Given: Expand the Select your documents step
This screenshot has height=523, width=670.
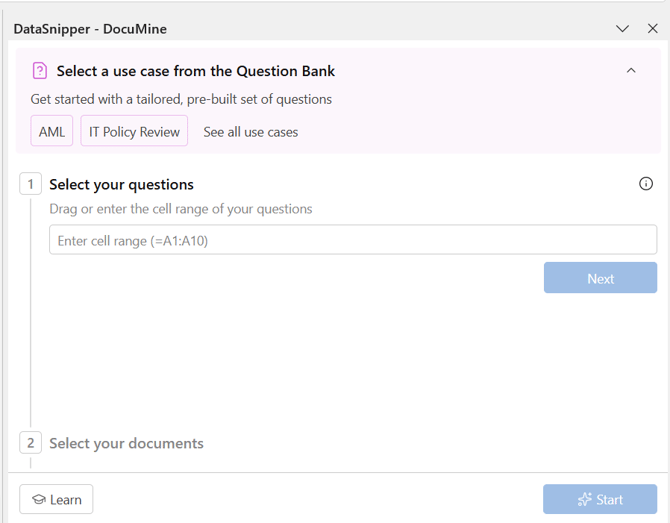Looking at the screenshot, I should [x=126, y=443].
